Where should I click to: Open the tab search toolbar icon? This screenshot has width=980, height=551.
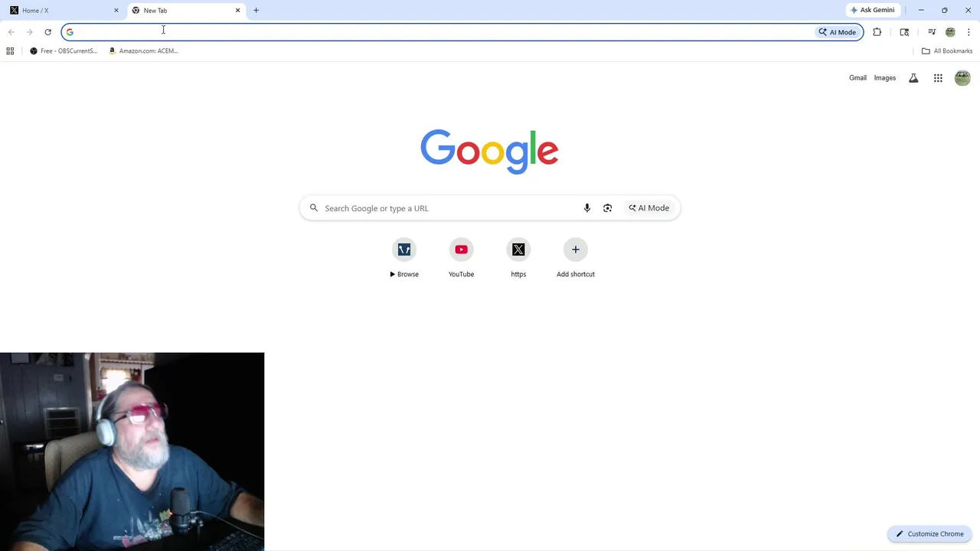click(x=904, y=32)
